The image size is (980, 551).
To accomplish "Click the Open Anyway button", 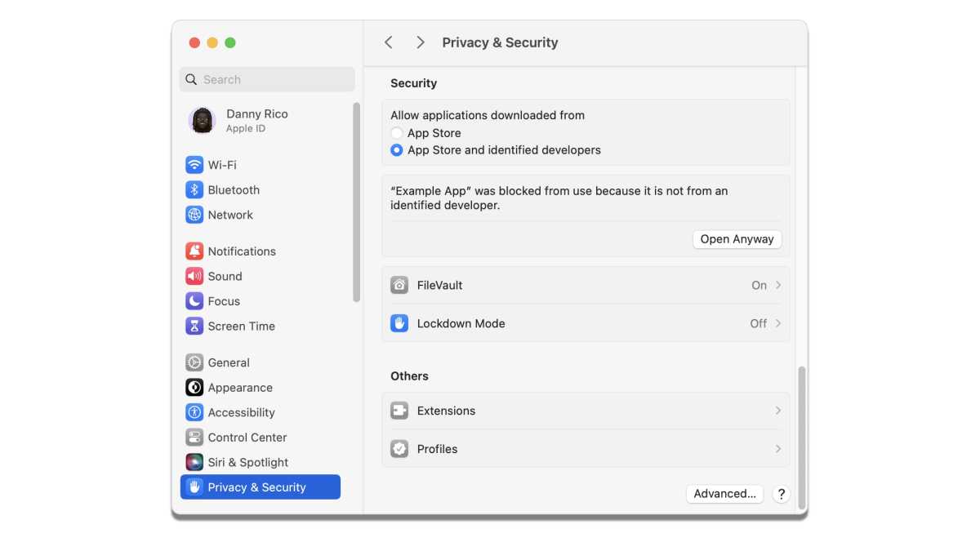I will pyautogui.click(x=737, y=239).
